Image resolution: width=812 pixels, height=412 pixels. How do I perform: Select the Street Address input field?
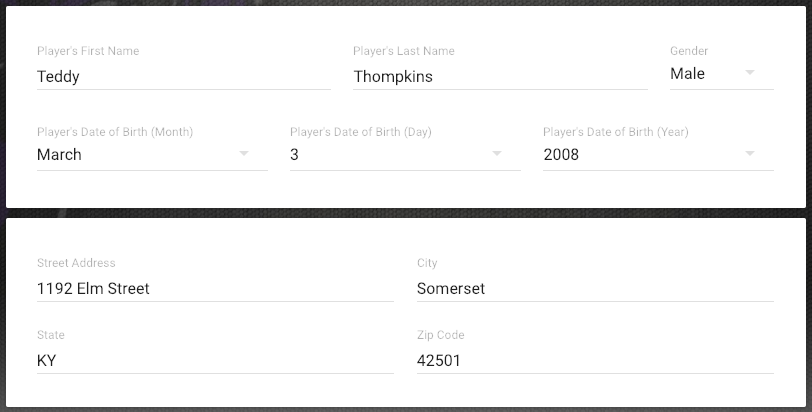(215, 289)
